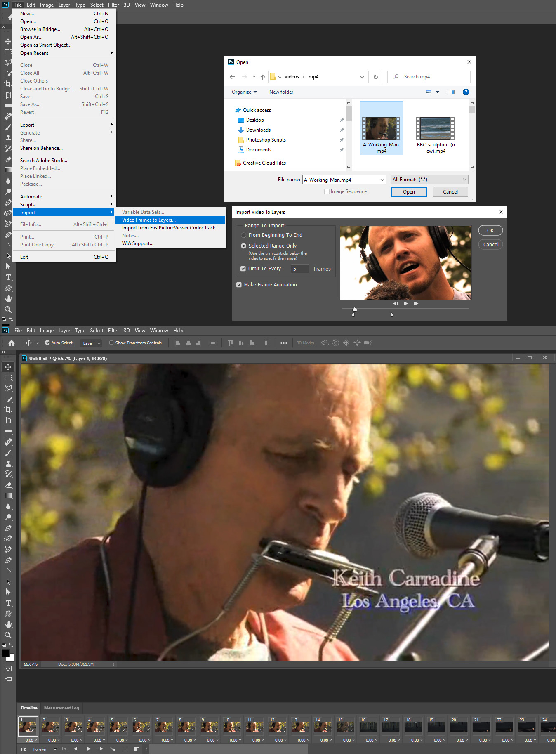
Task: Select the Crop tool in lower toolbar
Action: point(8,410)
